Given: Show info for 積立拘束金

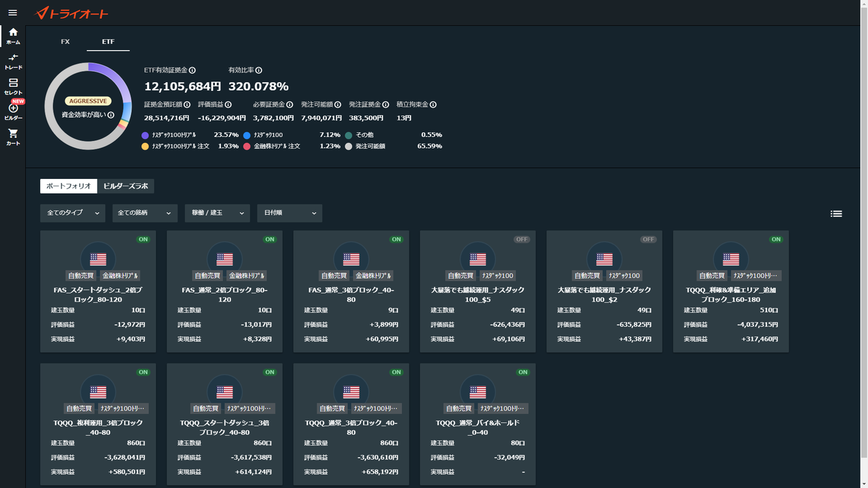Looking at the screenshot, I should point(433,105).
